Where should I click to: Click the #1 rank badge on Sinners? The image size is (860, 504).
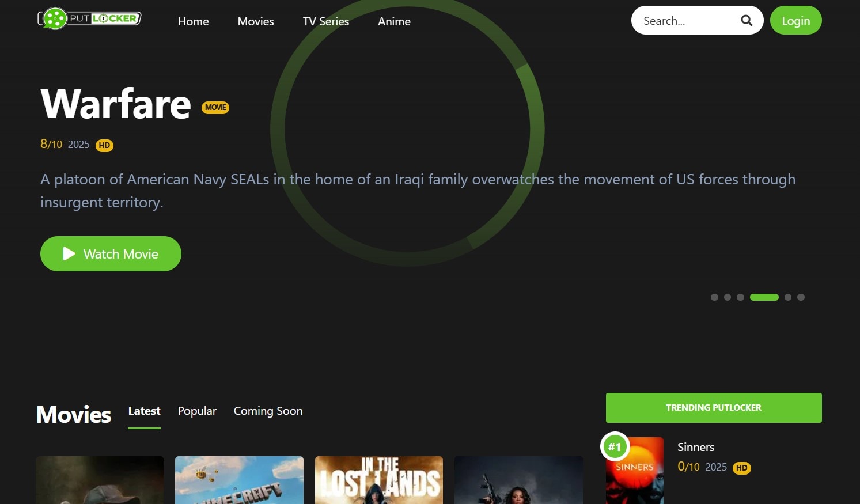[615, 446]
